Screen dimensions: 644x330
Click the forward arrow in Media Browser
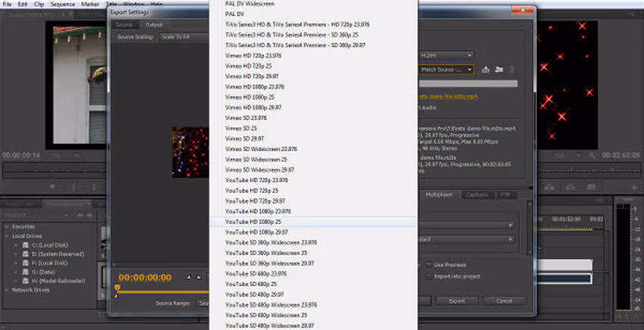89,215
